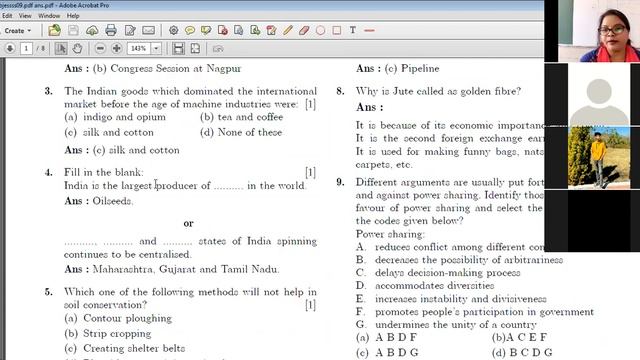Zoom out with the minus button
The image size is (640, 360).
pyautogui.click(x=100, y=49)
